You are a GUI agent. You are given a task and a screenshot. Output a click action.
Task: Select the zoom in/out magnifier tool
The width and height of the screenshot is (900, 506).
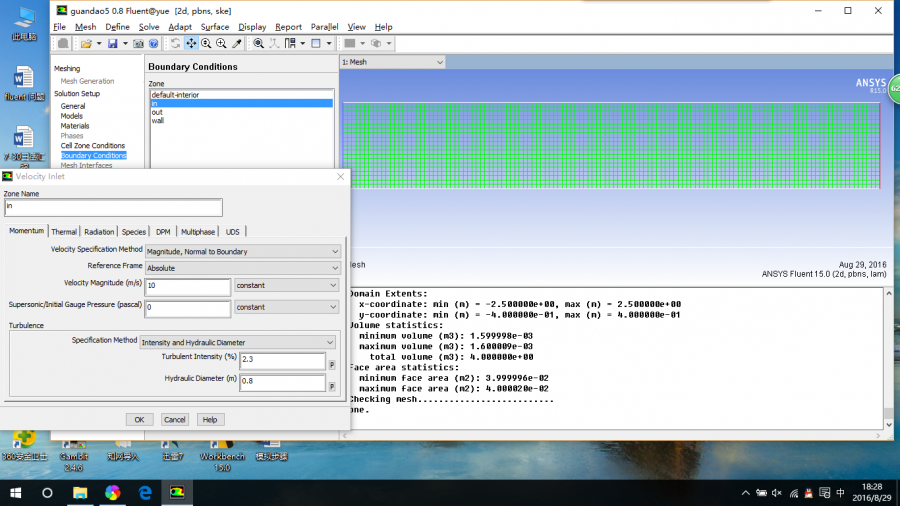click(x=206, y=44)
